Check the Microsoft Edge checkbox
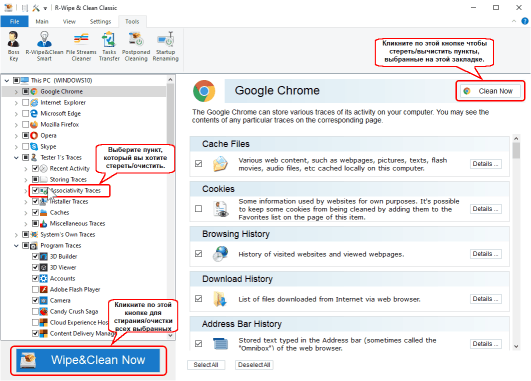Screen dimensions: 531x381 [25, 113]
